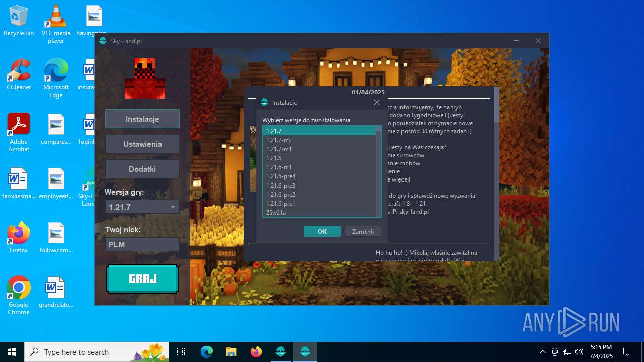Select version 1.21.6 in list
The width and height of the screenshot is (644, 362).
319,158
